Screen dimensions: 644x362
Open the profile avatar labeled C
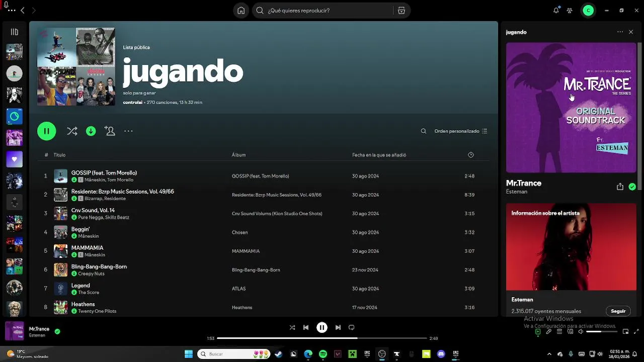pos(588,11)
